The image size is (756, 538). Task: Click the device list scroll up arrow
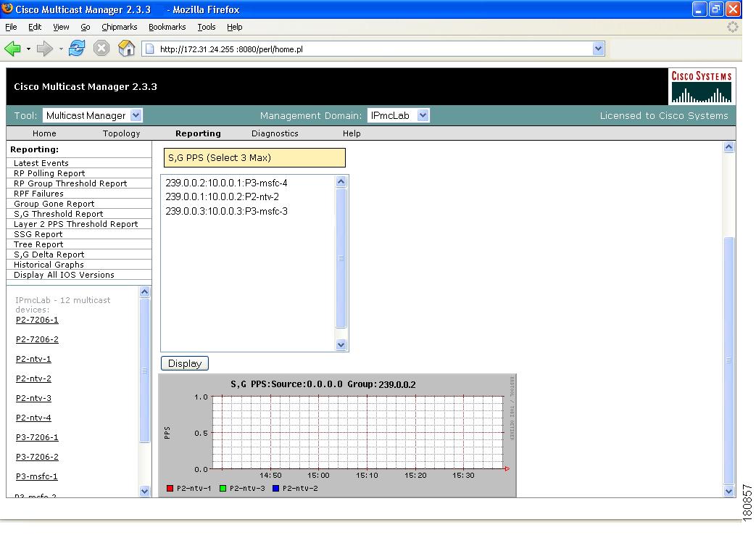tap(145, 291)
